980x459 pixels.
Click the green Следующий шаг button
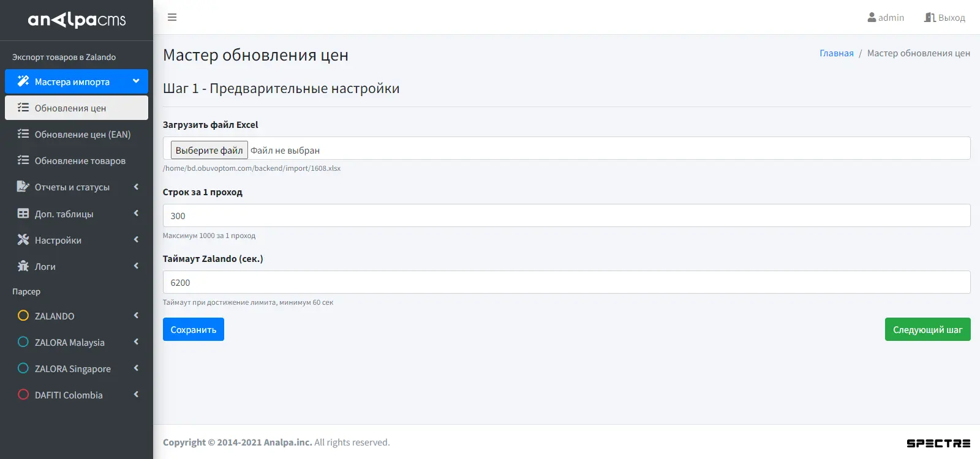[927, 329]
